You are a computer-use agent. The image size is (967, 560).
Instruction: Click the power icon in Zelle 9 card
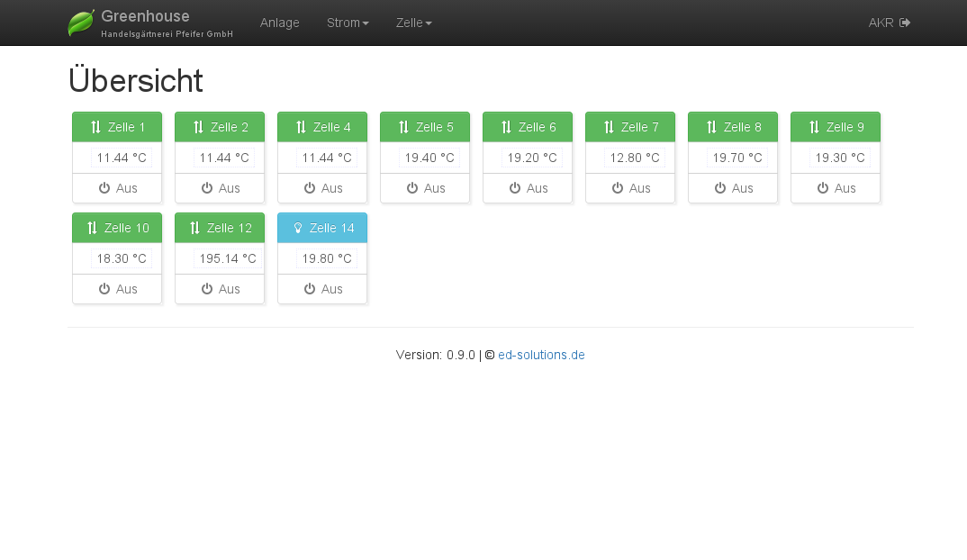click(x=823, y=188)
